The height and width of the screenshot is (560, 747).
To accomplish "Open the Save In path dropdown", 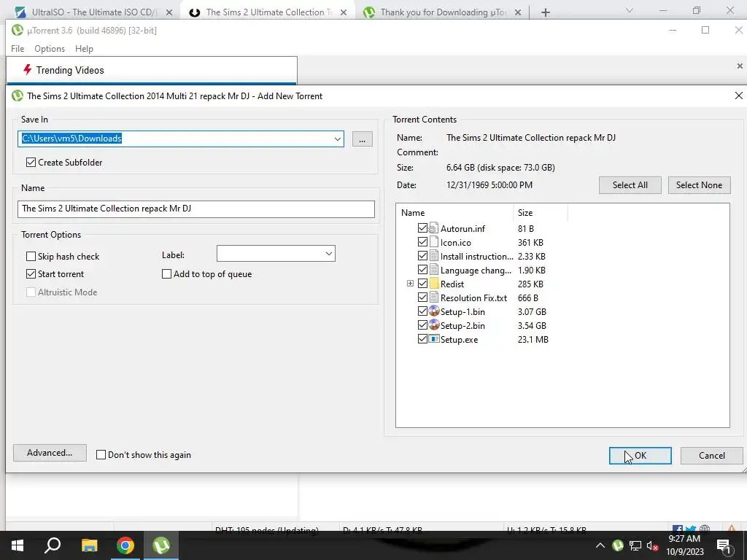I will click(337, 139).
